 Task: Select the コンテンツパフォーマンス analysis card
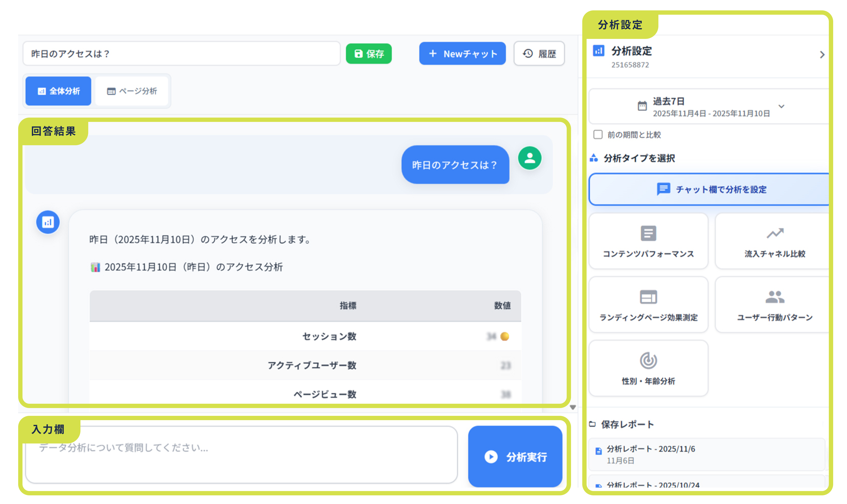coord(648,241)
